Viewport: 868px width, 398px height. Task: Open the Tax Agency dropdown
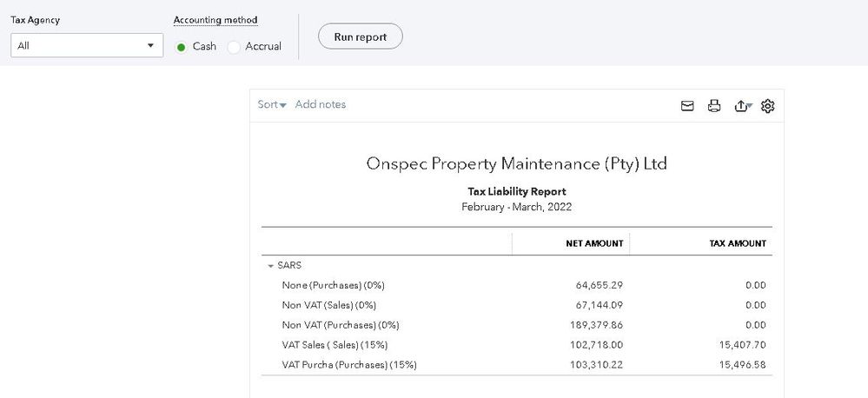click(87, 45)
